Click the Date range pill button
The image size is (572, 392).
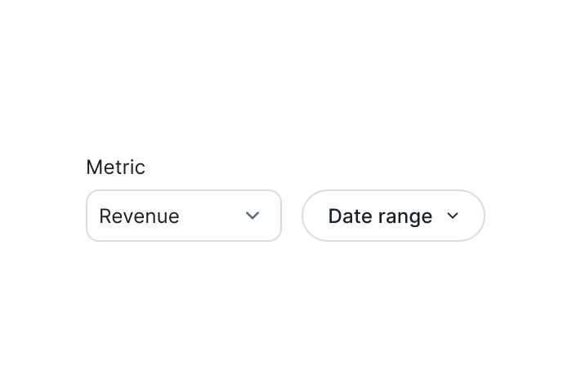pos(393,216)
